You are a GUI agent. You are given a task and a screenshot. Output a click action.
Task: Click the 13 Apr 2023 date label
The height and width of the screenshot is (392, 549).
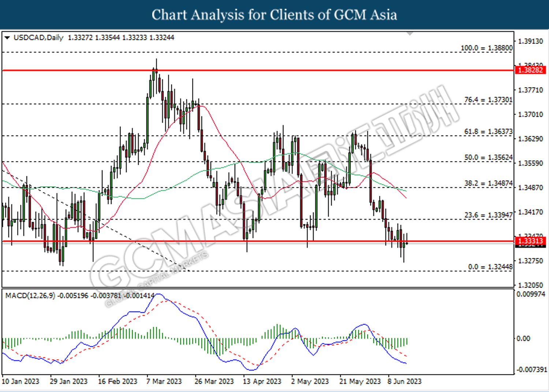[x=262, y=381]
